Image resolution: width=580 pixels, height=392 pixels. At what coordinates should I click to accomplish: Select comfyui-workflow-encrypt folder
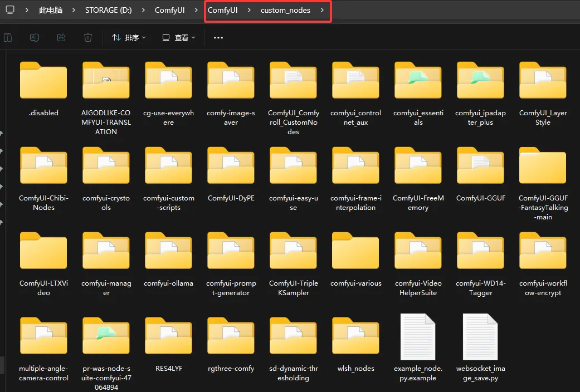point(543,264)
